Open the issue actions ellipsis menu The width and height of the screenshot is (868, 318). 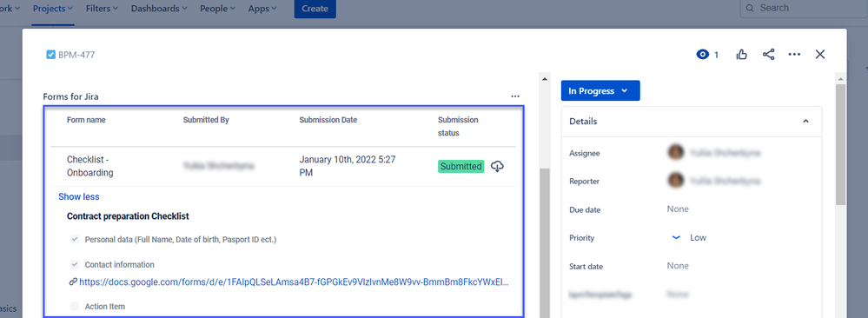794,54
